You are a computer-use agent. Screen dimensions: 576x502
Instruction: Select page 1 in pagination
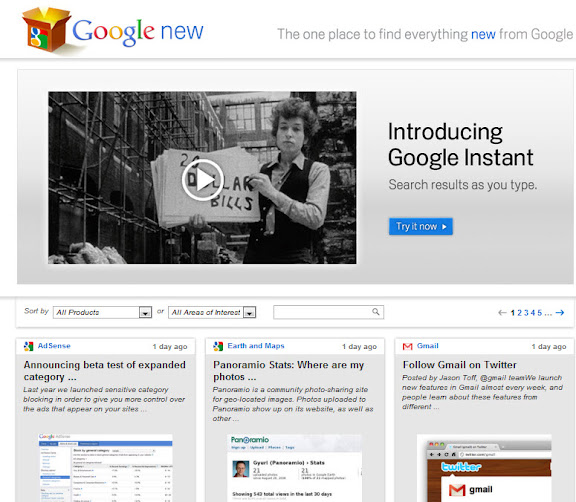click(x=512, y=313)
